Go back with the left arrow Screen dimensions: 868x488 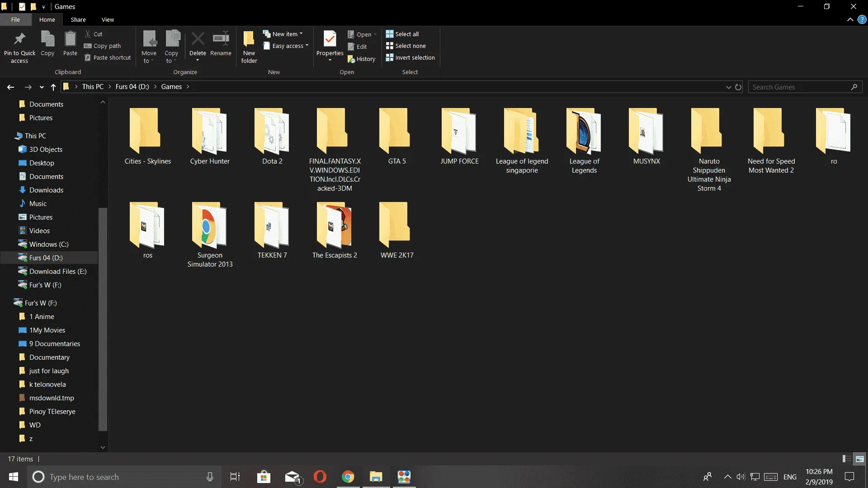coord(10,87)
